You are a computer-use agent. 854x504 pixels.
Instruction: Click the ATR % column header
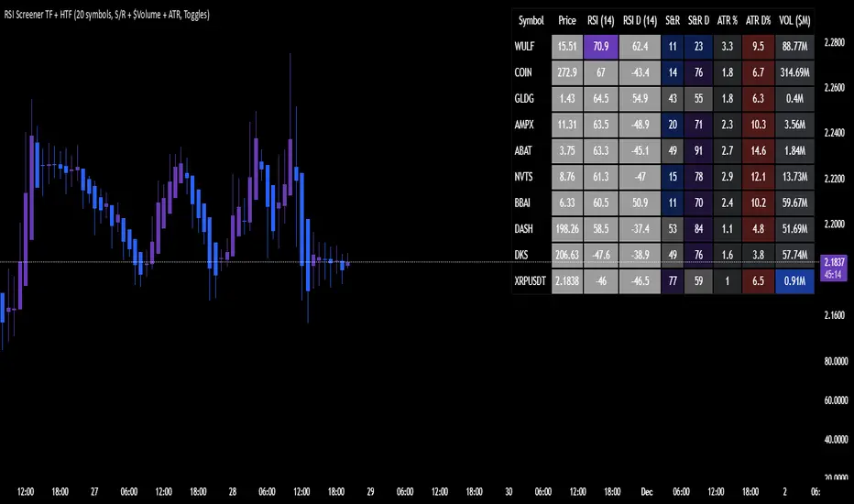[x=728, y=21]
